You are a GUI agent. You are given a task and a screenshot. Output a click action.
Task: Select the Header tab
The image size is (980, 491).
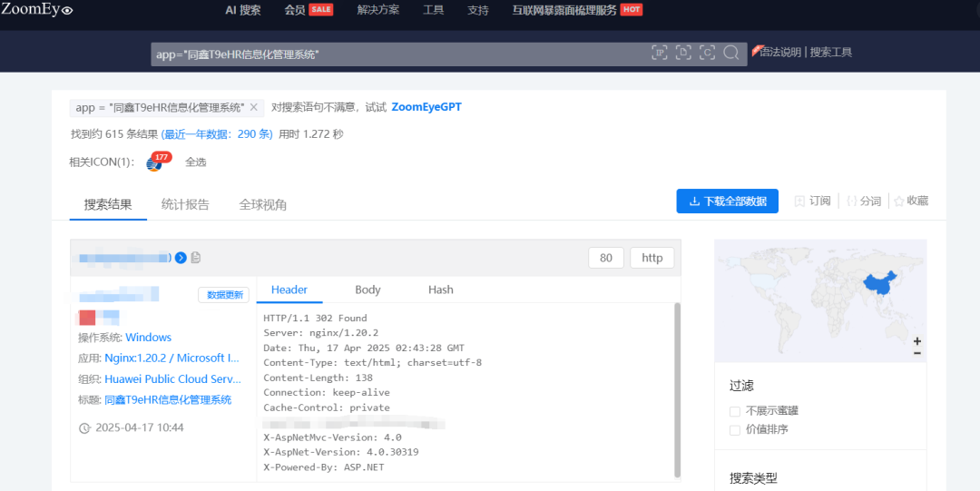coord(289,290)
